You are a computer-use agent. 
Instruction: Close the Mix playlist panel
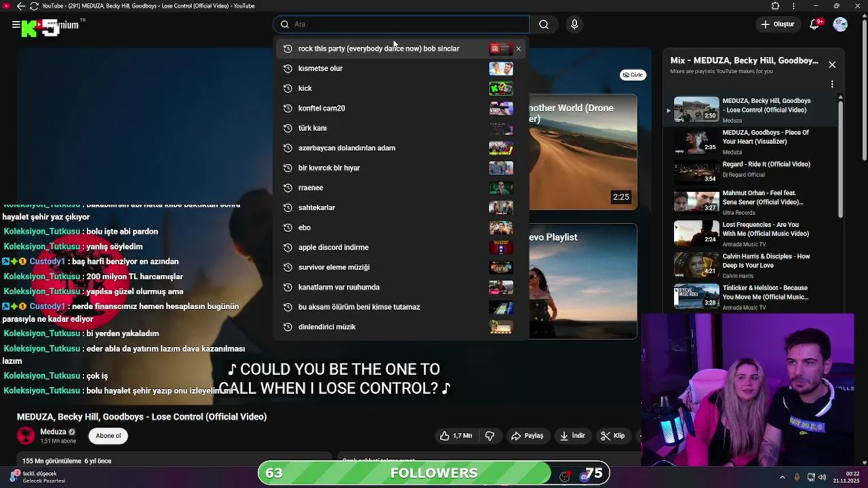832,65
